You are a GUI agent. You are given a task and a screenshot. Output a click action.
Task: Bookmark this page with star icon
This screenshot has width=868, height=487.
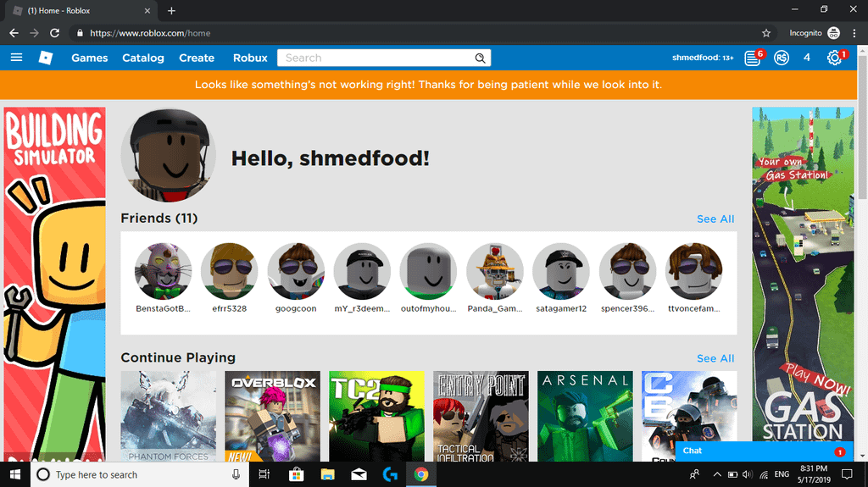pos(766,33)
